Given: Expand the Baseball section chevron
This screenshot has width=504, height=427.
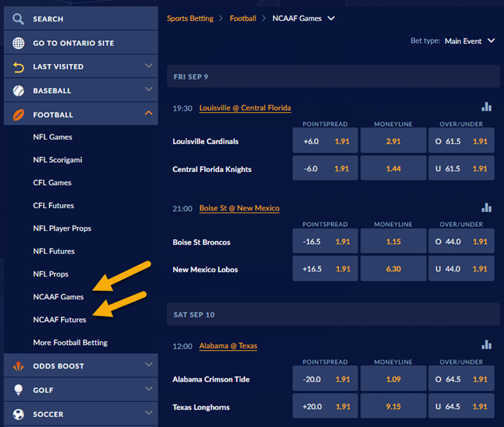Looking at the screenshot, I should (148, 89).
